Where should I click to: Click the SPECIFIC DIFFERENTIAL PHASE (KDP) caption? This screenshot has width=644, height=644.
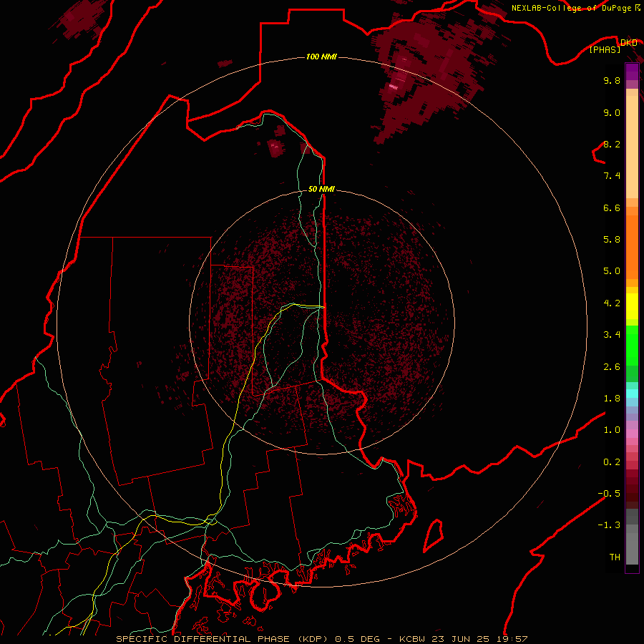[223, 639]
